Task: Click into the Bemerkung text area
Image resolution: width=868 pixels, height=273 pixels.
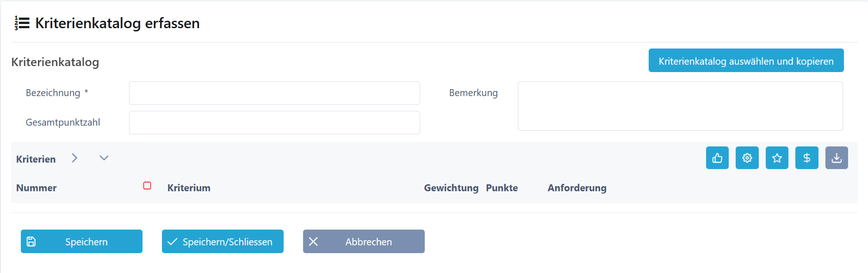Action: point(680,106)
